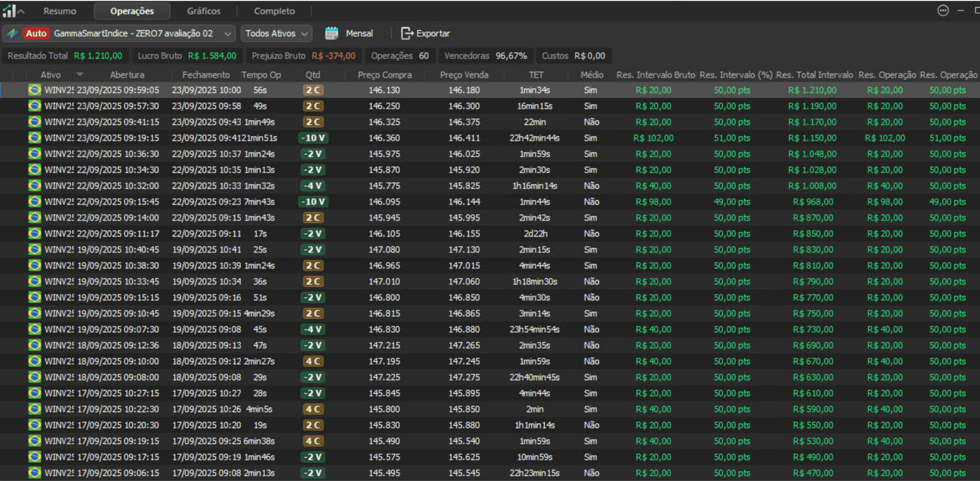Sort by Res. Total Intervalo column header
This screenshot has height=481, width=980.
814,75
